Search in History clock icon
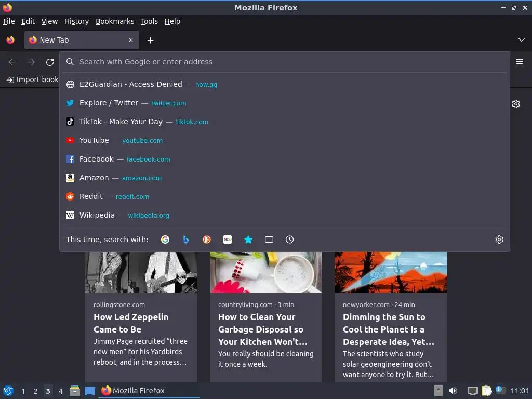The height and width of the screenshot is (399, 532). [290, 240]
